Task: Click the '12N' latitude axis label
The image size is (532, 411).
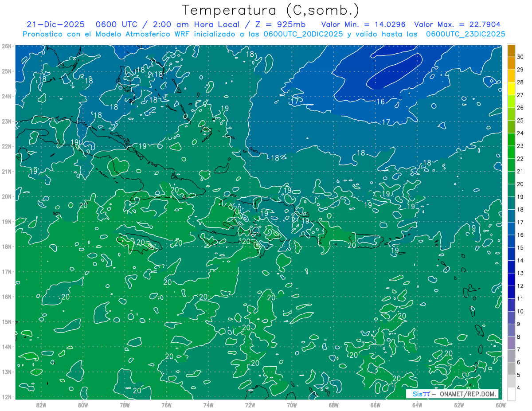Action: point(6,397)
